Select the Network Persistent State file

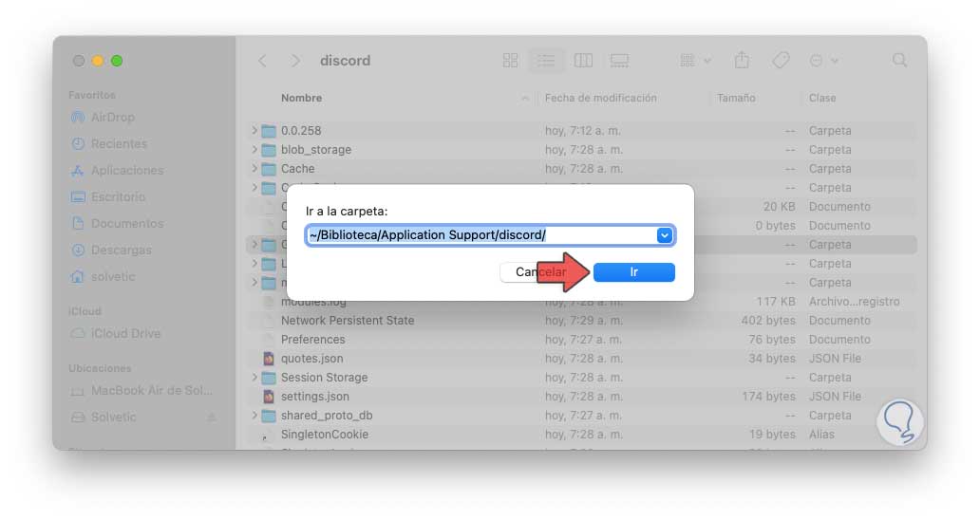point(582,320)
